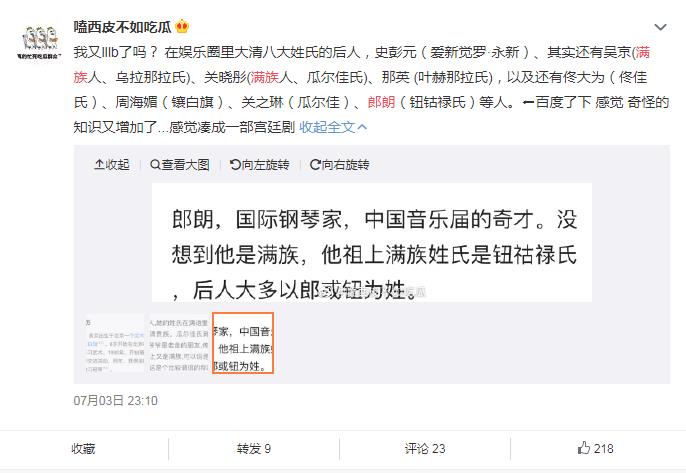Collapse the full post text with 收起全文
The width and height of the screenshot is (686, 473).
(x=333, y=127)
